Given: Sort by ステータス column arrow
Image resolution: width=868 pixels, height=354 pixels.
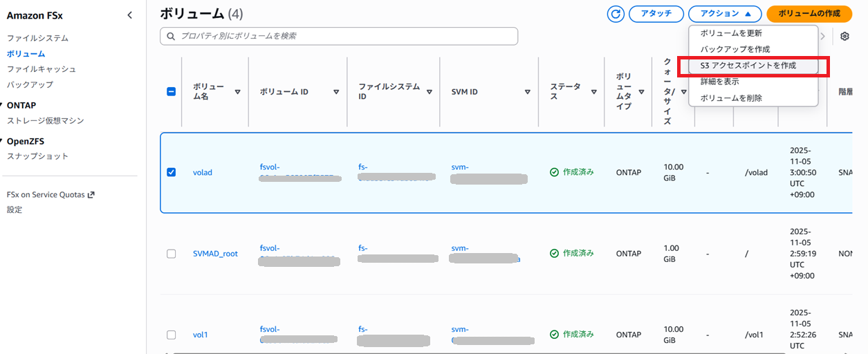Looking at the screenshot, I should coord(593,92).
